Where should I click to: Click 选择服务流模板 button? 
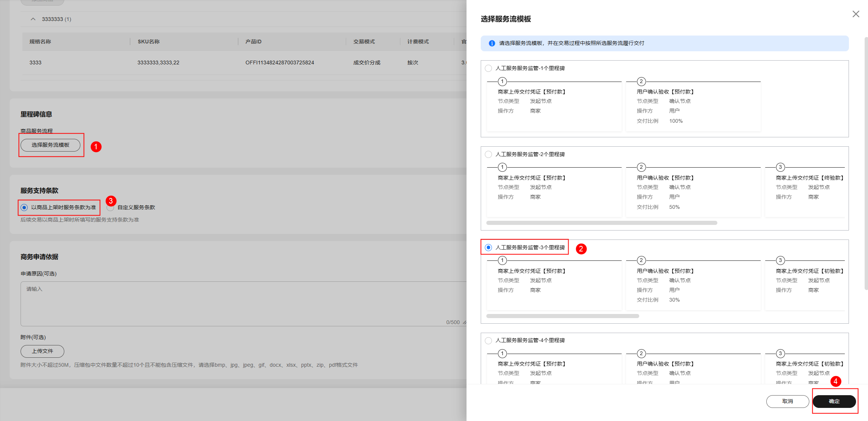[50, 145]
